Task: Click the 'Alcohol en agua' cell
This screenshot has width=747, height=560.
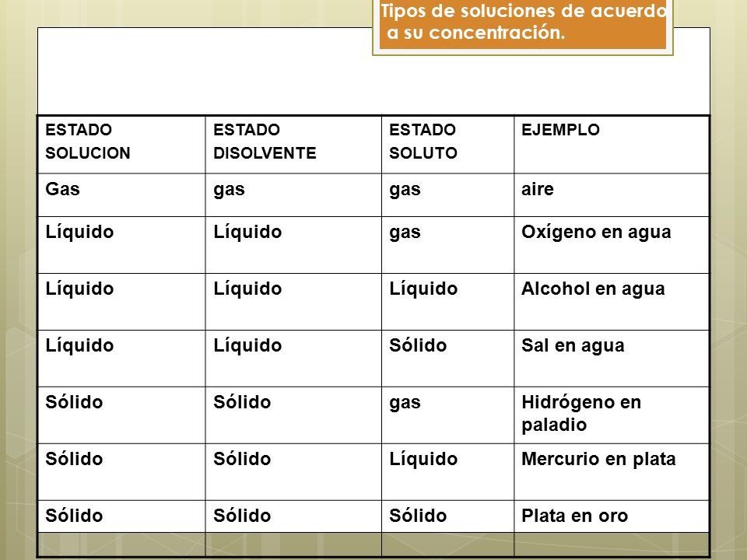Action: tap(612, 302)
